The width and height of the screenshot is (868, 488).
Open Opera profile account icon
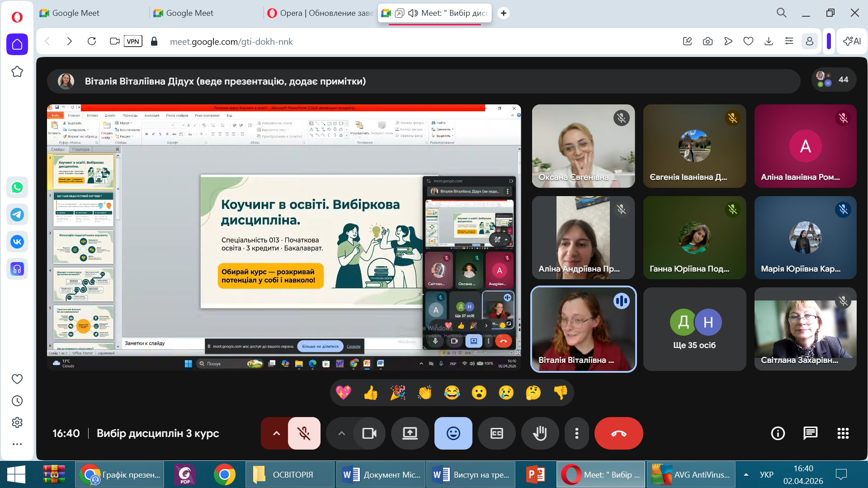809,42
